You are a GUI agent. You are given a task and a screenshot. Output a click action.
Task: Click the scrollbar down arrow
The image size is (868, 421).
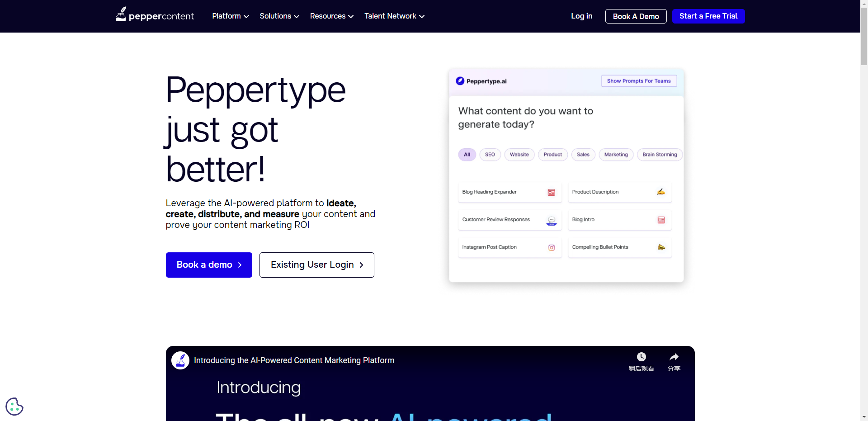tap(864, 417)
